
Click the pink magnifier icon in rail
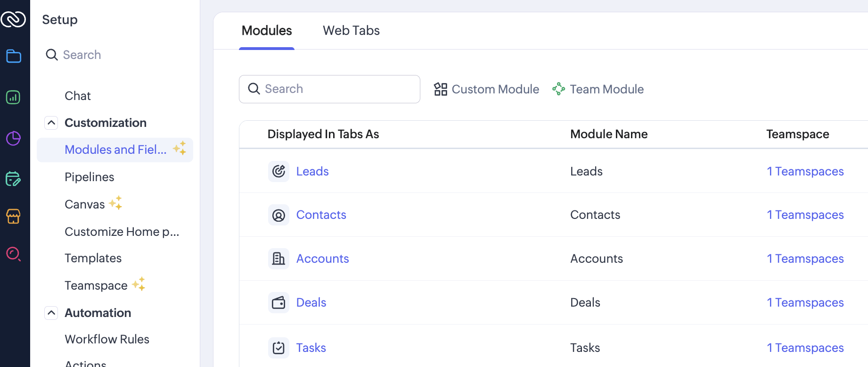tap(13, 254)
